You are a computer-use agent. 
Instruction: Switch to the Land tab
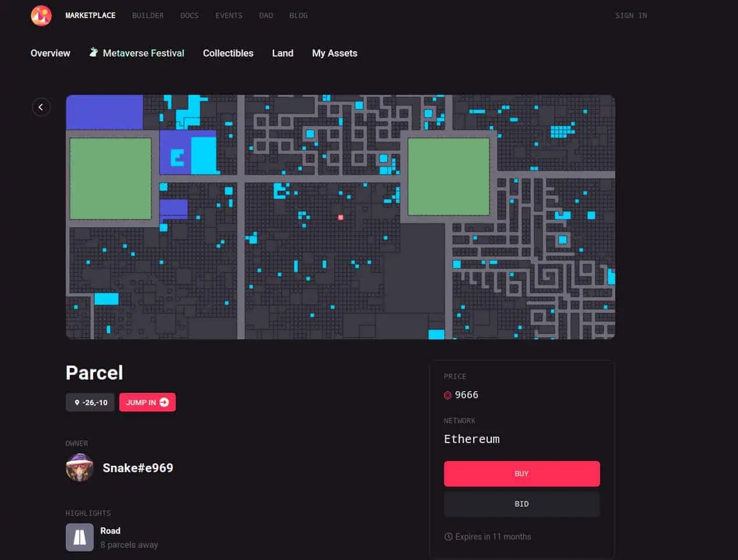(x=283, y=53)
